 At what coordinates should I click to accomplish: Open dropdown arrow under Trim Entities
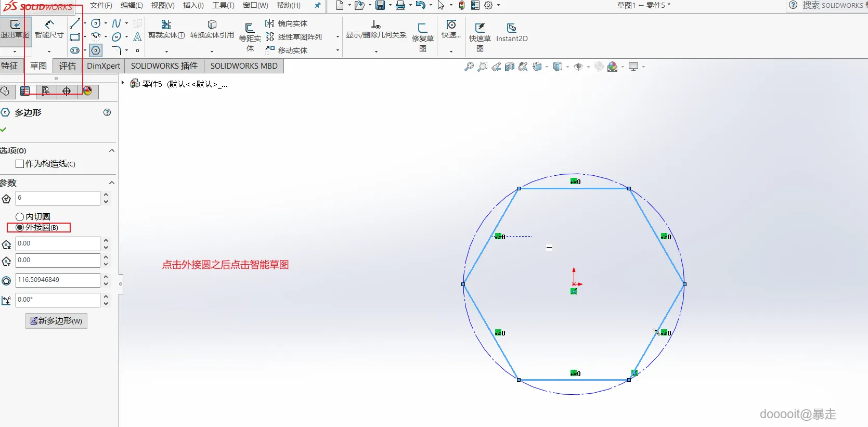click(166, 51)
